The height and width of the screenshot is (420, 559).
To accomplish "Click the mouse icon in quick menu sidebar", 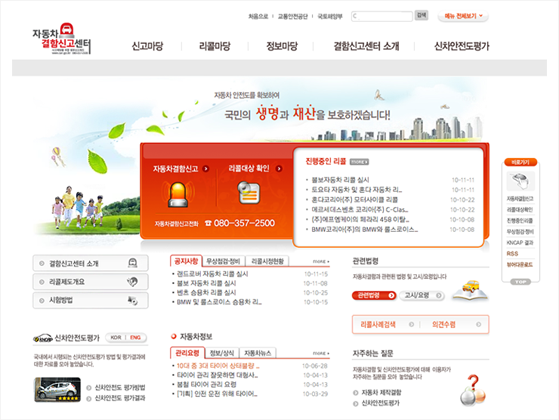I will coord(520,181).
